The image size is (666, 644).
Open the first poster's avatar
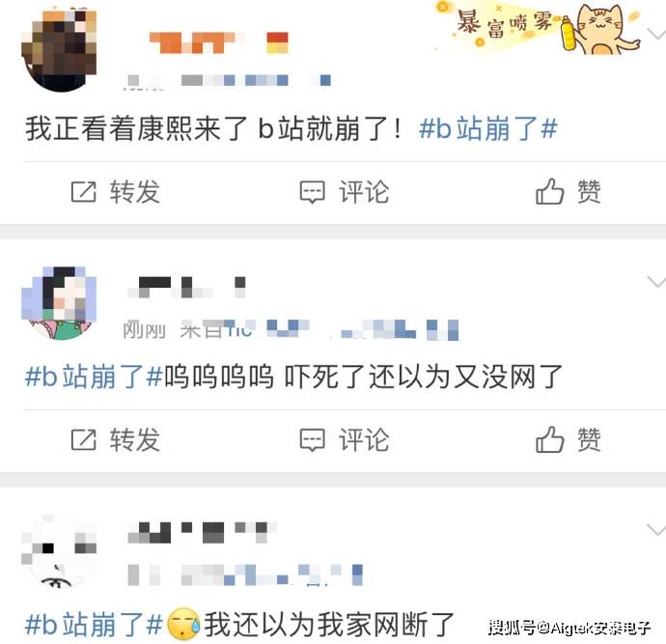click(59, 50)
